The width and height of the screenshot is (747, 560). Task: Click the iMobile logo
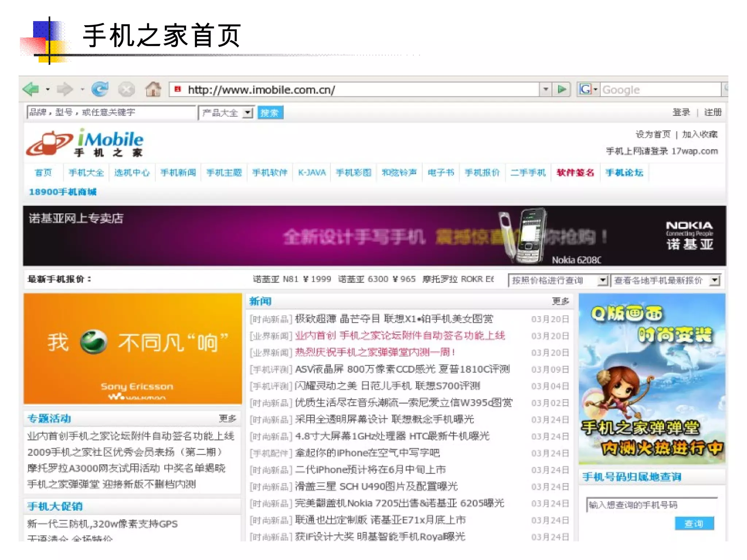(85, 143)
